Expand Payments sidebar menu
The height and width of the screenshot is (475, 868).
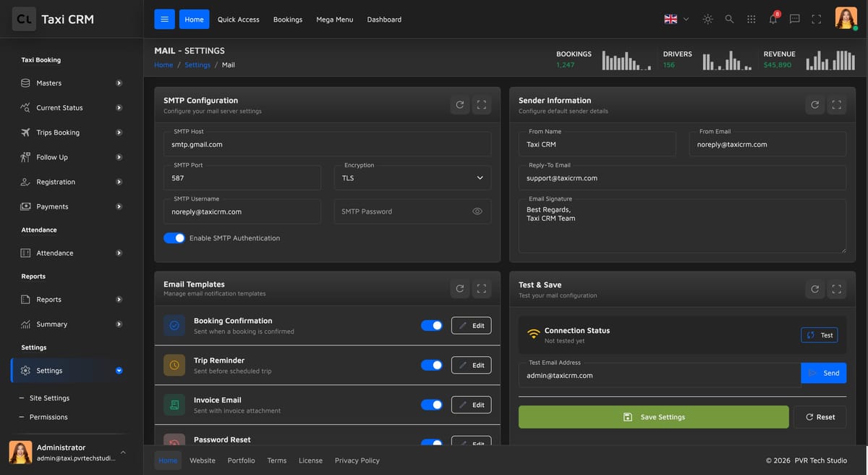[x=72, y=206]
